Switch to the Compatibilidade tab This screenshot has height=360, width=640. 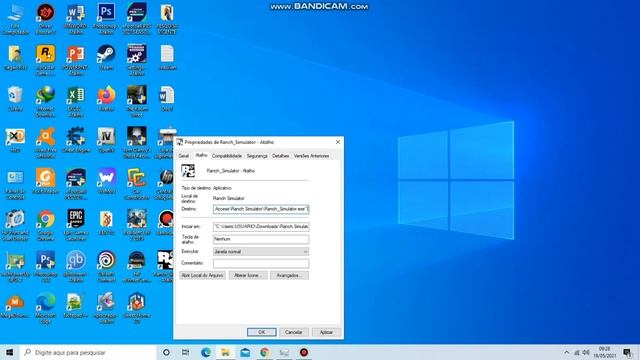[227, 156]
